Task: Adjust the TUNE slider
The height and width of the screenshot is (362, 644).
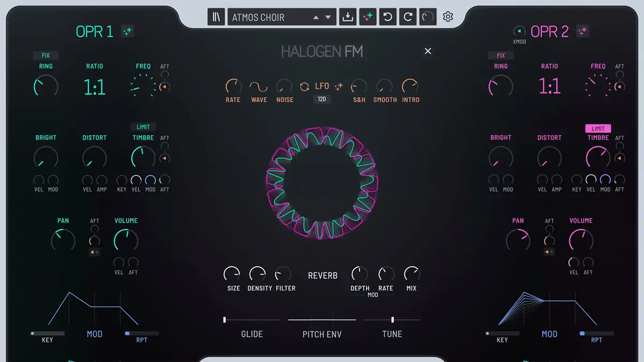Action: [x=392, y=320]
